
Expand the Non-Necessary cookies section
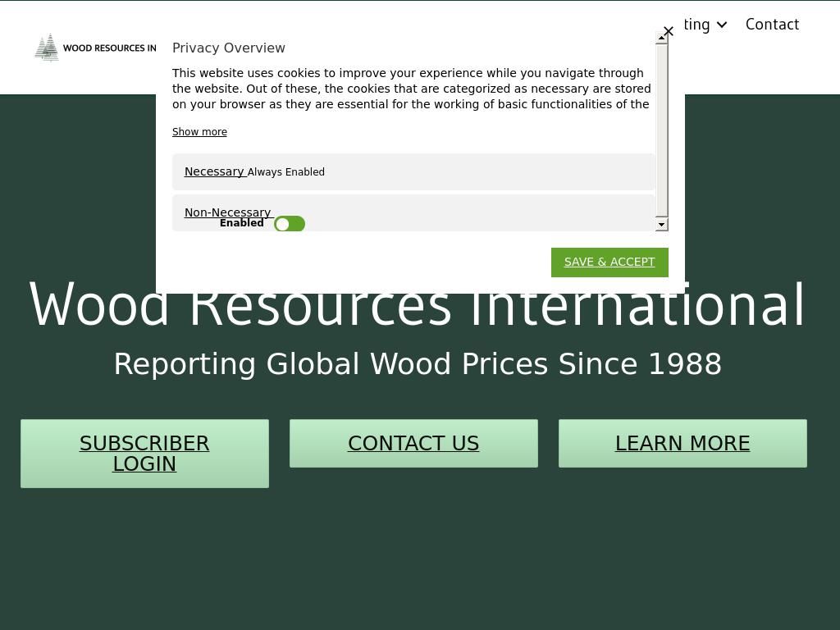[228, 212]
